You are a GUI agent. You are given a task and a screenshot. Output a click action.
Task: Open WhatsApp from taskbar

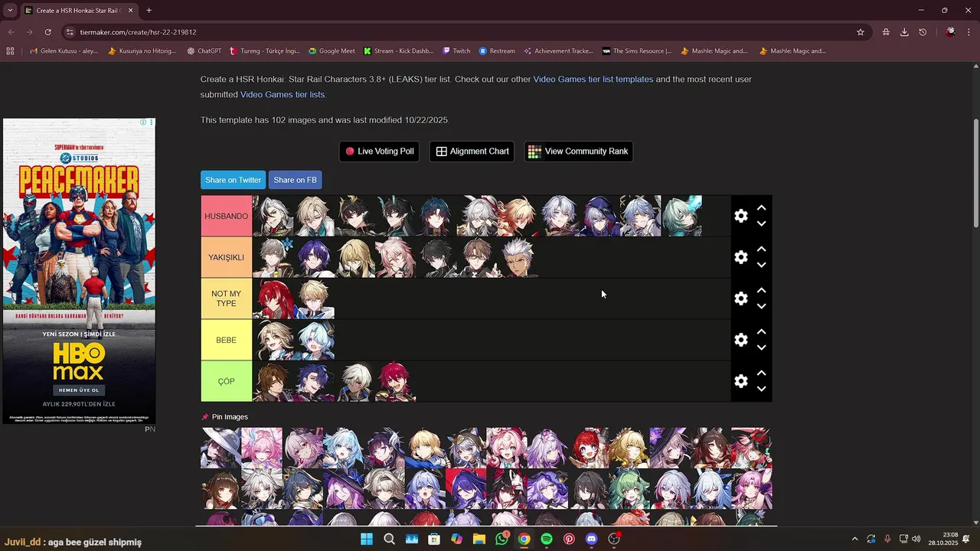(x=501, y=539)
